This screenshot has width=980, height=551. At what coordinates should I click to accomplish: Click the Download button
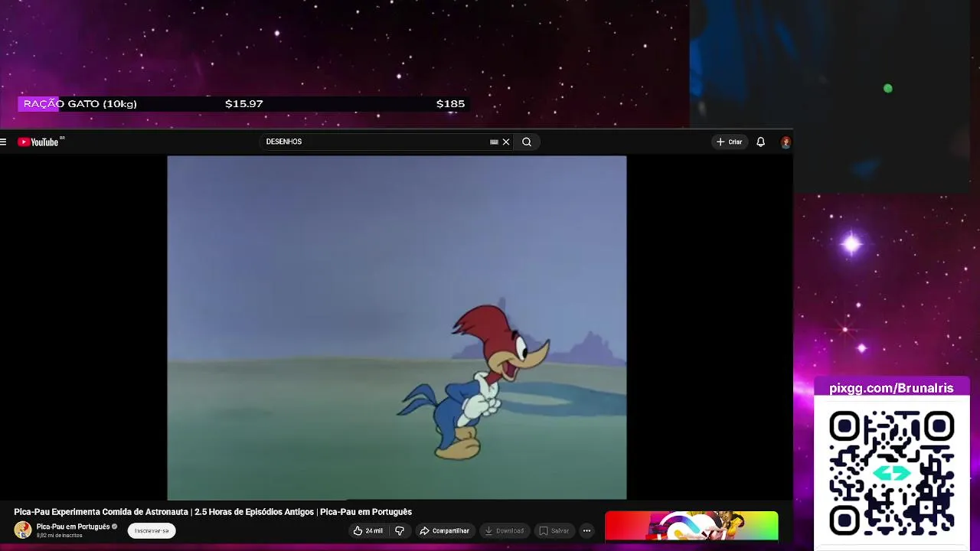pyautogui.click(x=505, y=530)
